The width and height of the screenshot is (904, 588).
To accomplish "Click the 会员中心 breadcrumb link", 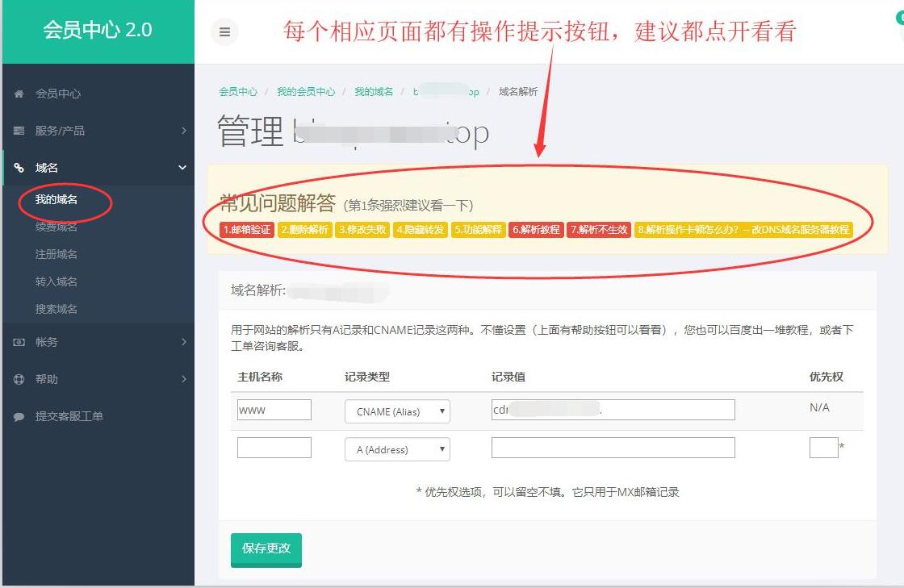I will tap(238, 92).
